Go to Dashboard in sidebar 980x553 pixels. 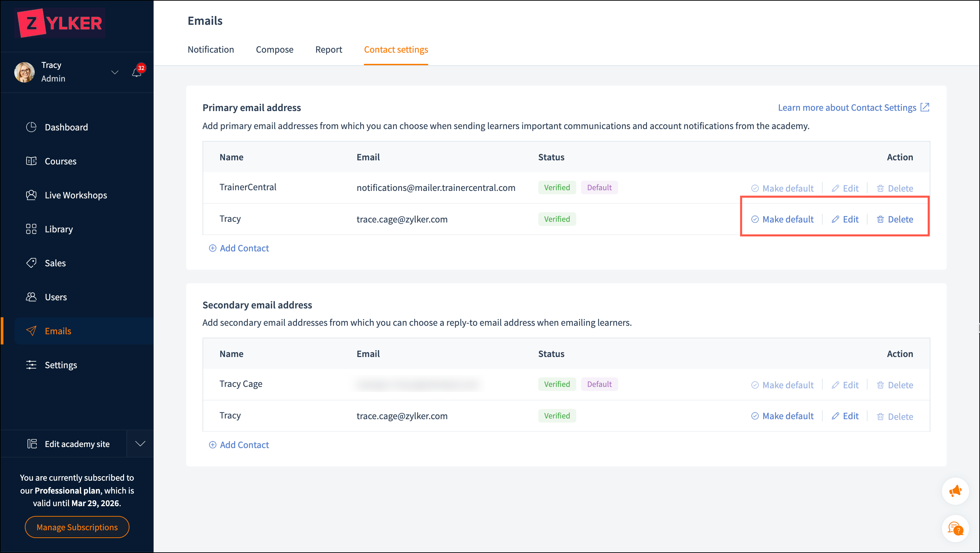66,127
